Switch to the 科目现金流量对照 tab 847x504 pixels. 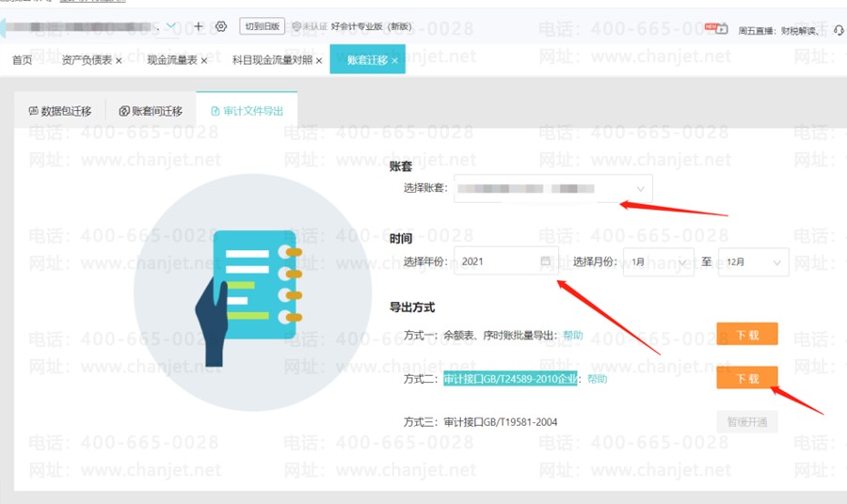(272, 60)
